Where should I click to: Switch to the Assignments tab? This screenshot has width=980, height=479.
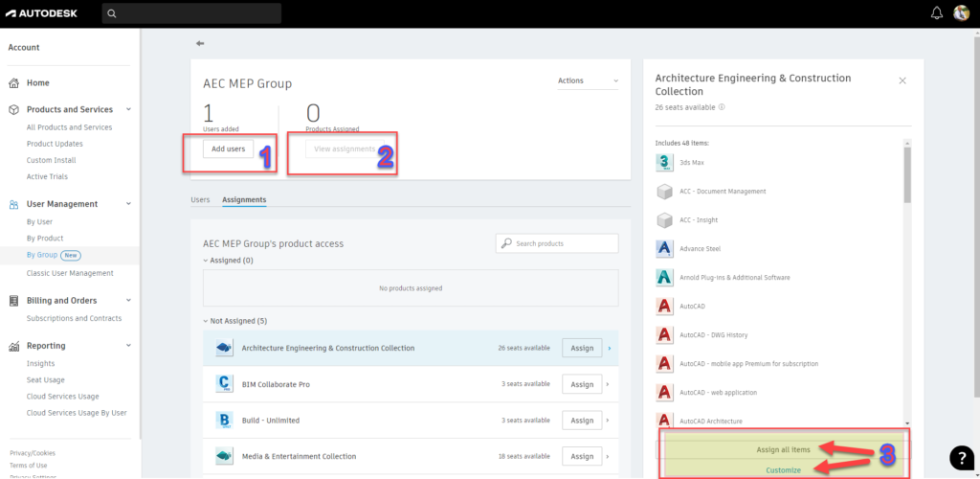(x=244, y=199)
